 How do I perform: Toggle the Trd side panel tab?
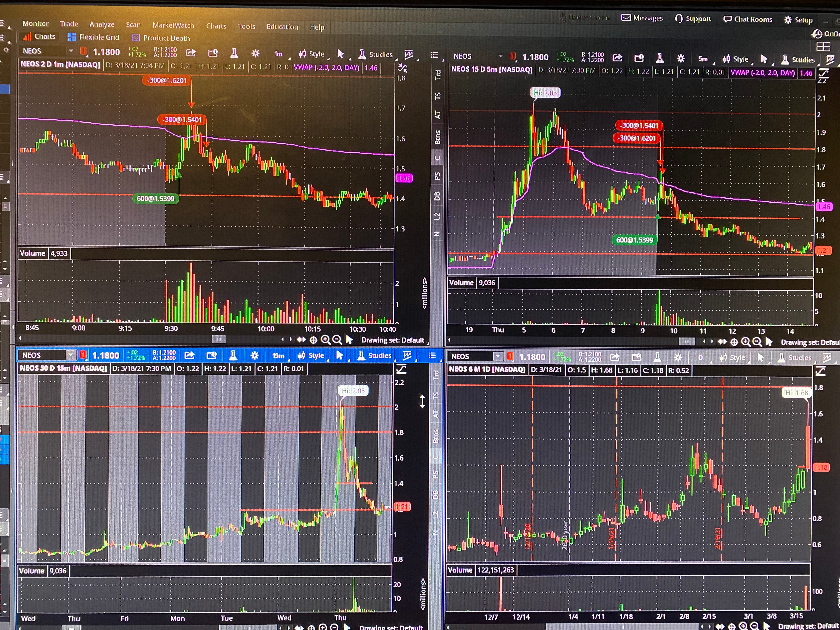[x=437, y=75]
